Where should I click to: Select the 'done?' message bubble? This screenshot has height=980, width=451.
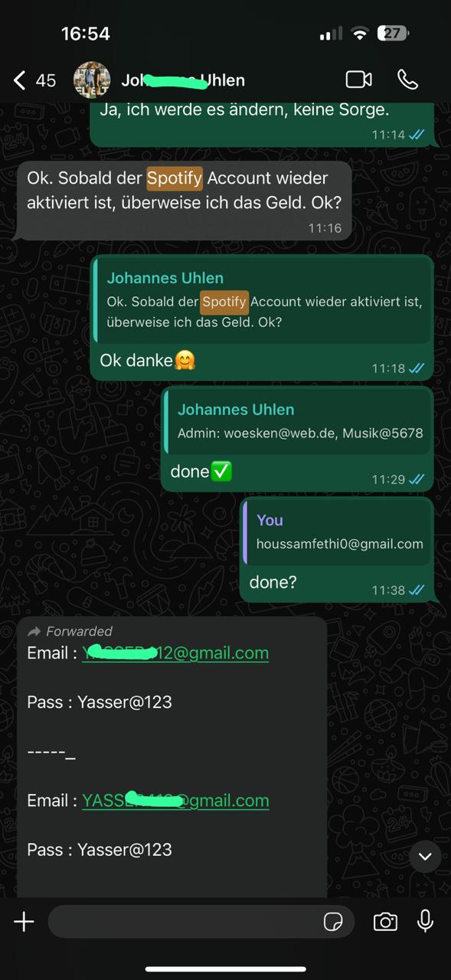point(337,550)
